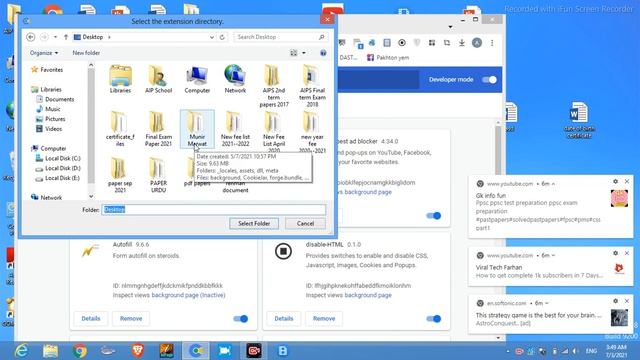
Task: Select the PAPER URDU folder
Action: click(158, 175)
